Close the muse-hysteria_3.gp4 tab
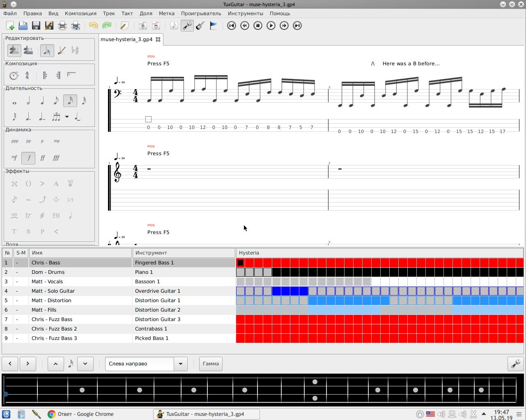The height and width of the screenshot is (420, 526). [x=158, y=39]
